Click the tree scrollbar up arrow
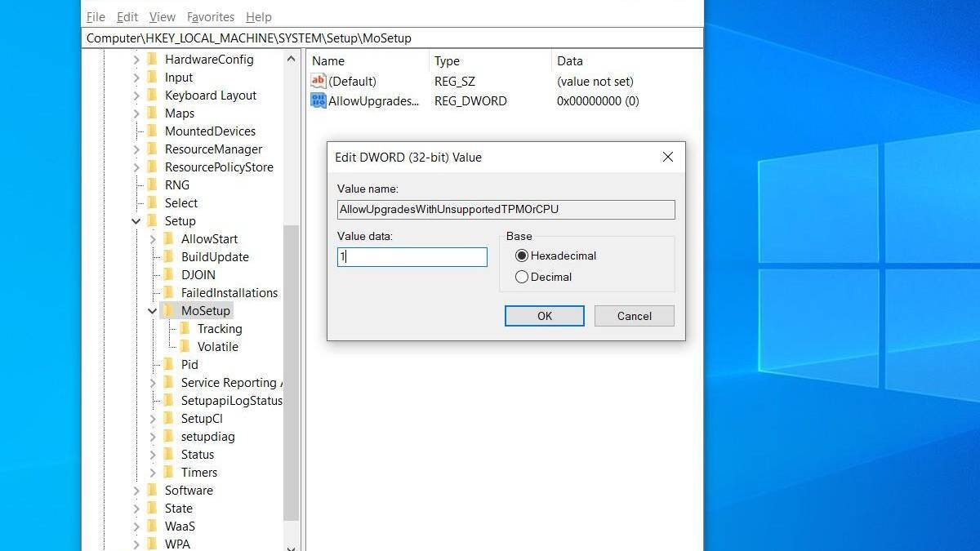 [x=291, y=59]
